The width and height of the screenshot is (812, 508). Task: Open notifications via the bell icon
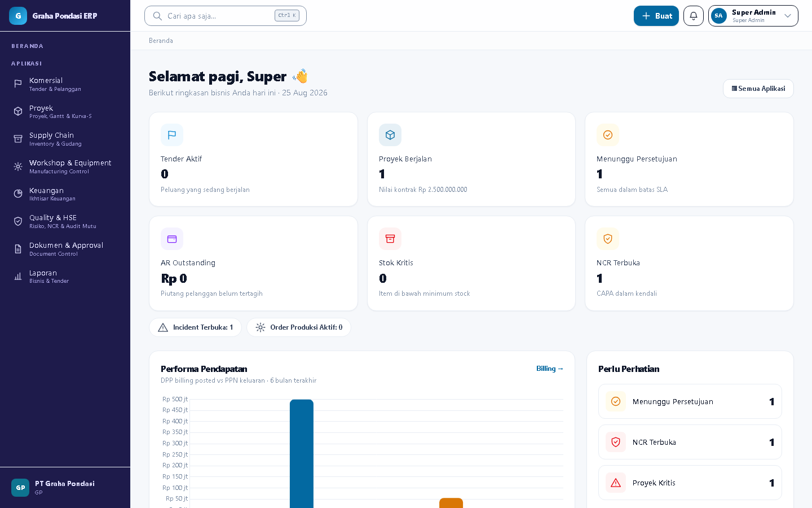tap(694, 16)
